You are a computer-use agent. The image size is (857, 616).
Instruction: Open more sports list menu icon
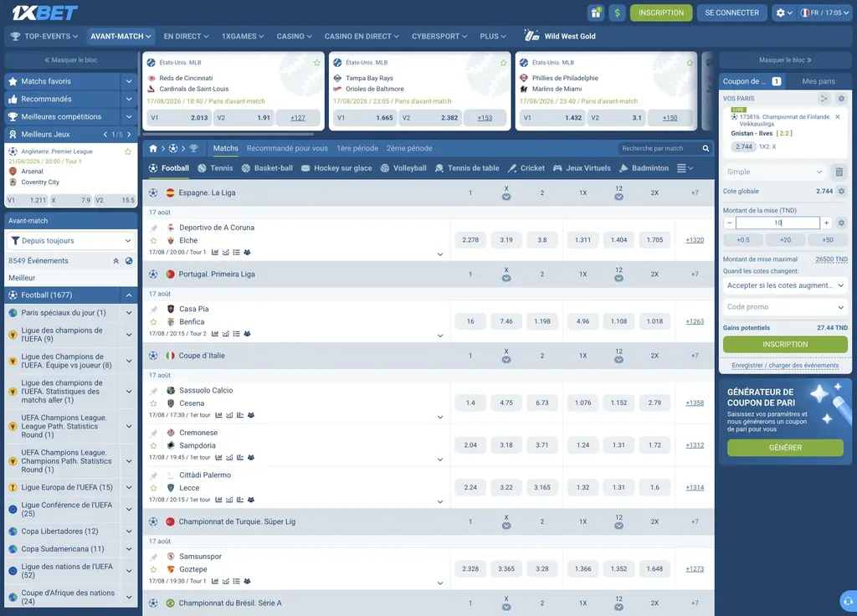[685, 168]
